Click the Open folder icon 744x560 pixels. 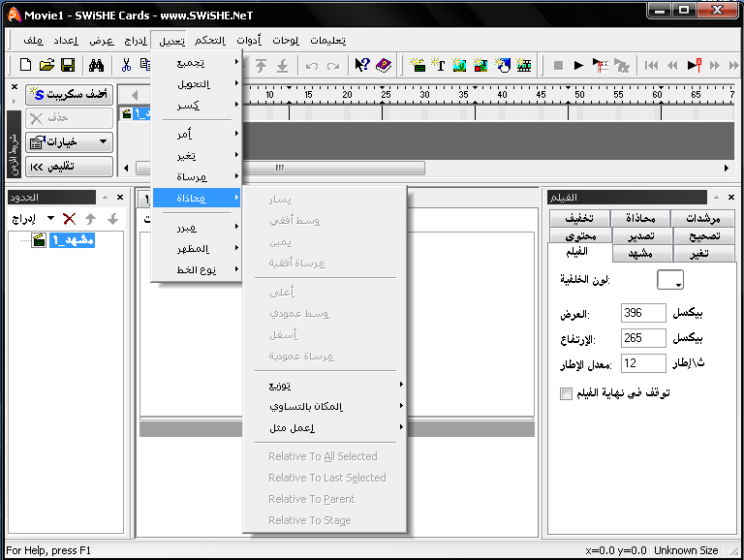point(46,65)
